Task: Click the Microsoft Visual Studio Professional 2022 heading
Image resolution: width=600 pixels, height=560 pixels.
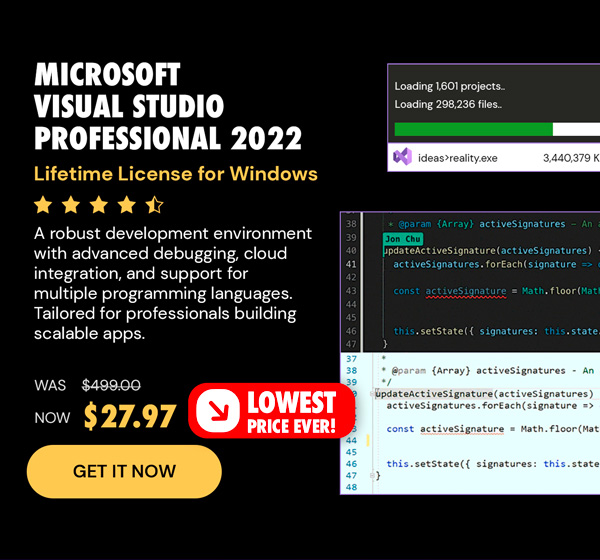Action: click(168, 106)
